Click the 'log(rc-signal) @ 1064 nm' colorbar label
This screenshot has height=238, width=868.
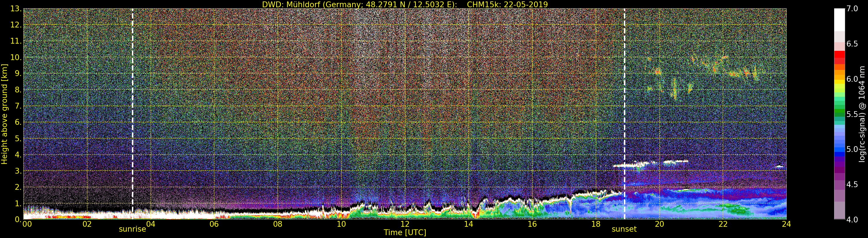862,114
